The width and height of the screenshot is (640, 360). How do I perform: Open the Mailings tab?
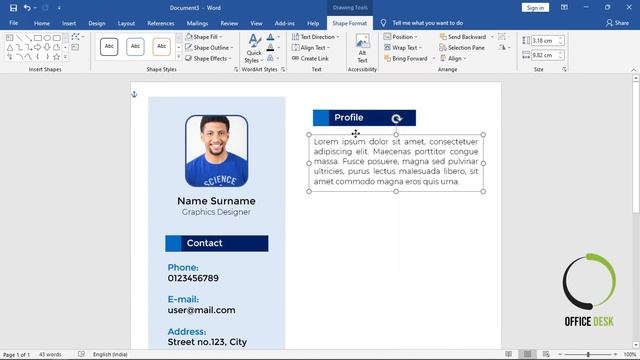tap(197, 23)
